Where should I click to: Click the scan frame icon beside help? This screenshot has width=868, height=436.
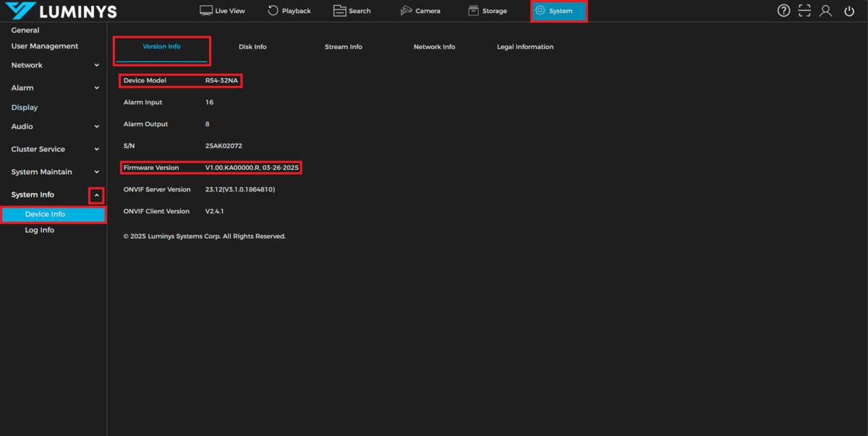point(804,11)
